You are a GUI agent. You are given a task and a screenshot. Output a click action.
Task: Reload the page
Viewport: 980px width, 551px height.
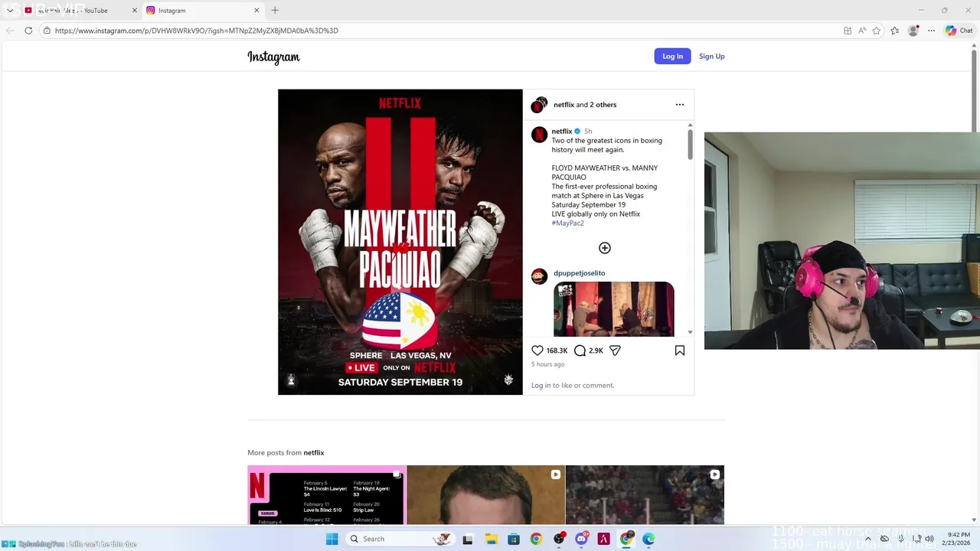28,31
